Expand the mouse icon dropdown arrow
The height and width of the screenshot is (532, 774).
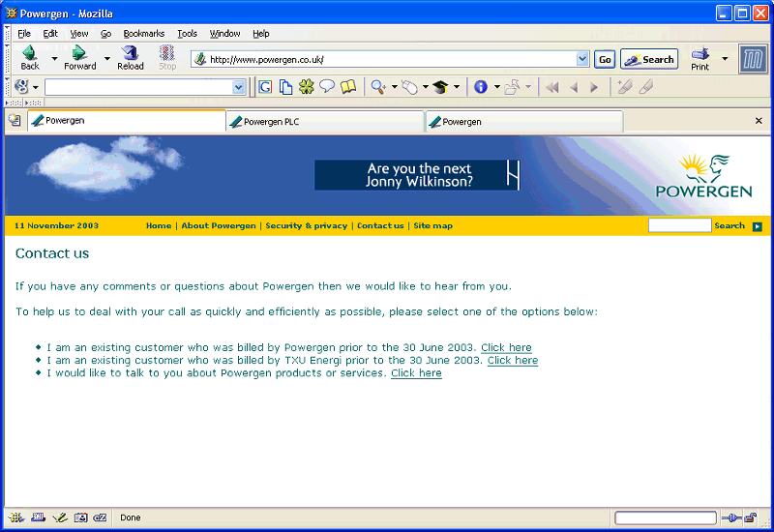[x=425, y=87]
